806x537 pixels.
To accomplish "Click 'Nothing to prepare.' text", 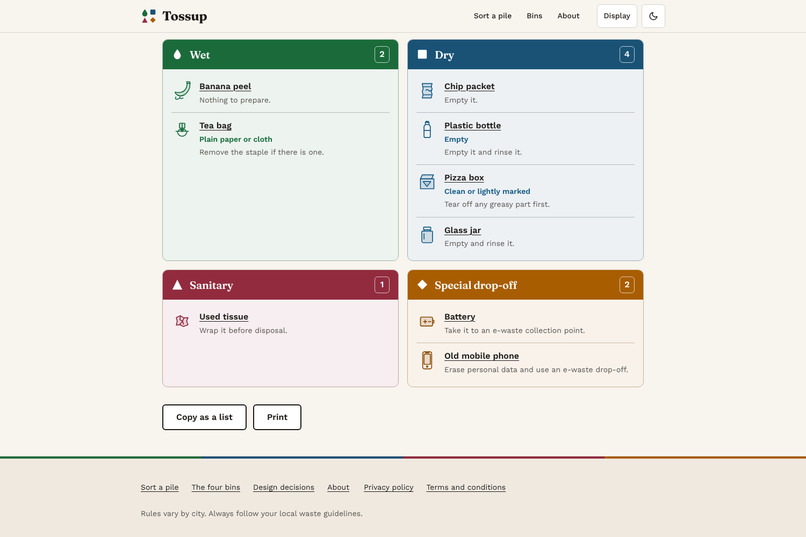I will pyautogui.click(x=235, y=100).
